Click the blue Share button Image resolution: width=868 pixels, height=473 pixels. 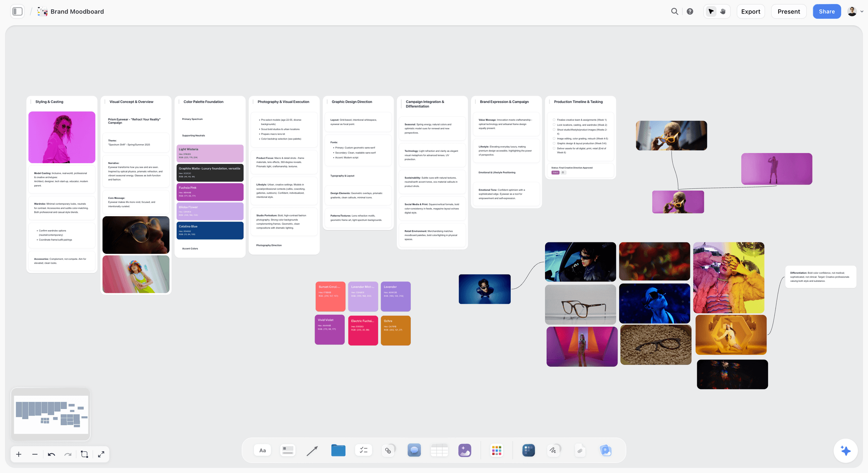point(827,11)
